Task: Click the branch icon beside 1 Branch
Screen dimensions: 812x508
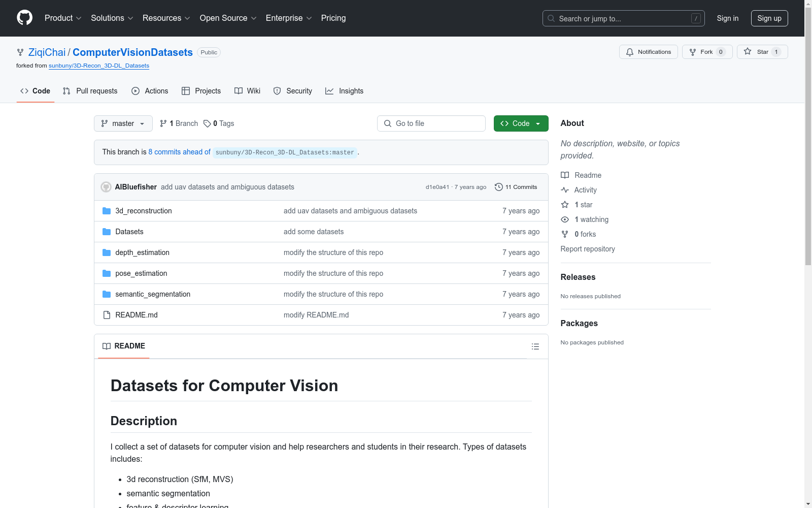Action: [x=163, y=123]
